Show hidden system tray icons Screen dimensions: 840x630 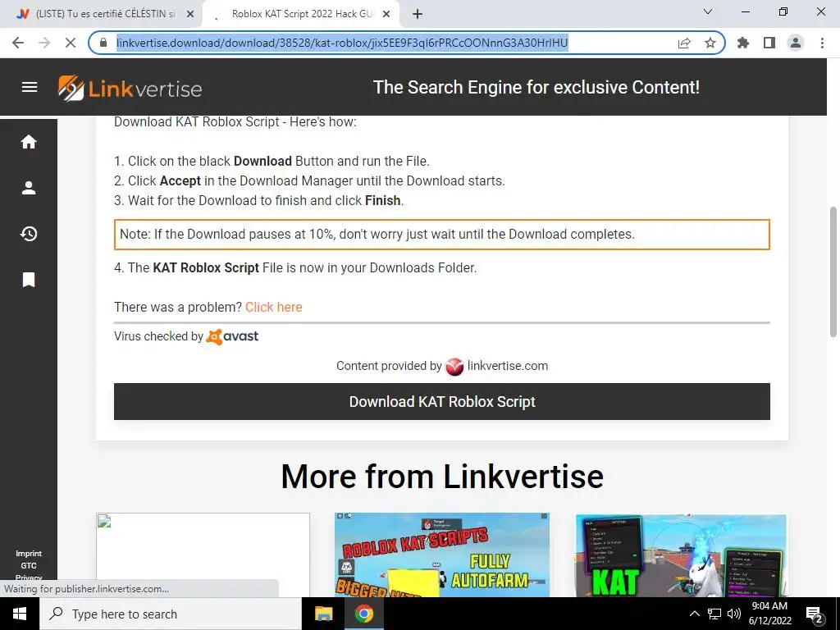click(x=694, y=614)
